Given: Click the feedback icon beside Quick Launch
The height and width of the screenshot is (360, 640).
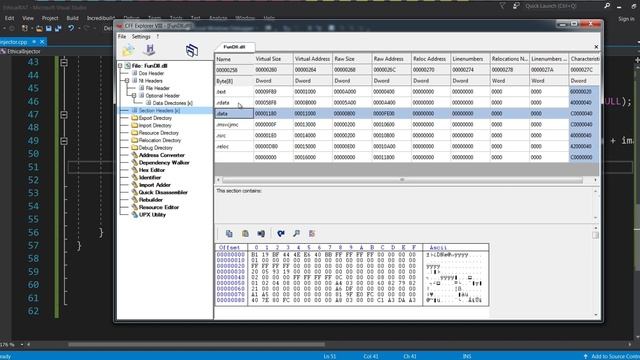Looking at the screenshot, I should coord(516,6).
